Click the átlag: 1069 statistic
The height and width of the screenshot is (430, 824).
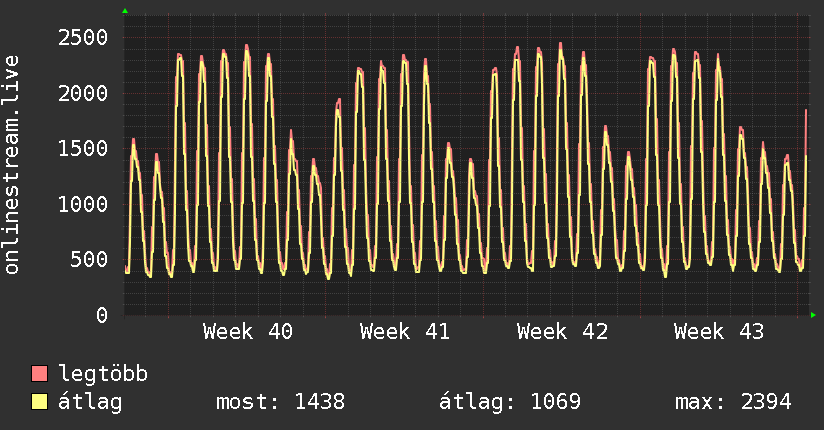(510, 402)
